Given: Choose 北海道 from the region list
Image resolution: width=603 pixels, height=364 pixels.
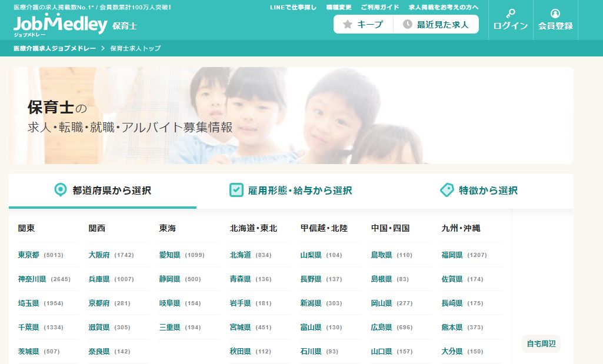Looking at the screenshot, I should pos(241,255).
